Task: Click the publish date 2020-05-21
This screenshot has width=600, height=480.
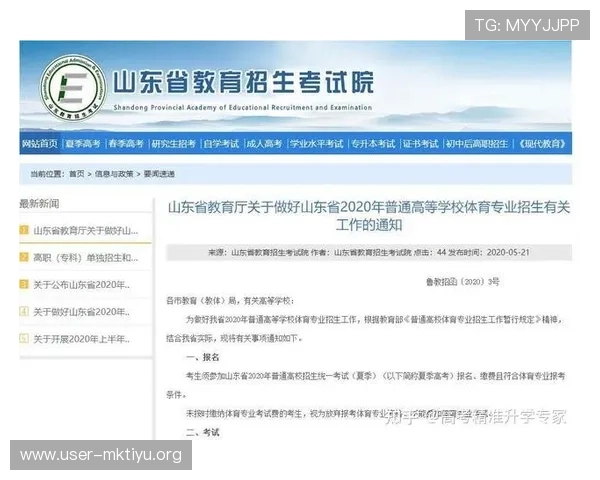Action: coord(508,252)
